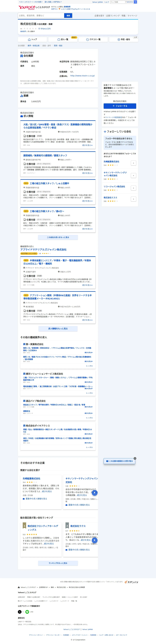Click ランキングをもっと見る button
This screenshot has width=156, height=644.
point(58,563)
